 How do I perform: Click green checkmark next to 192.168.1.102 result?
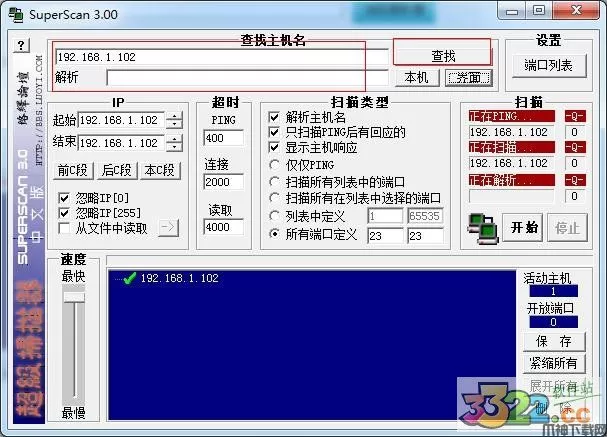pos(129,278)
